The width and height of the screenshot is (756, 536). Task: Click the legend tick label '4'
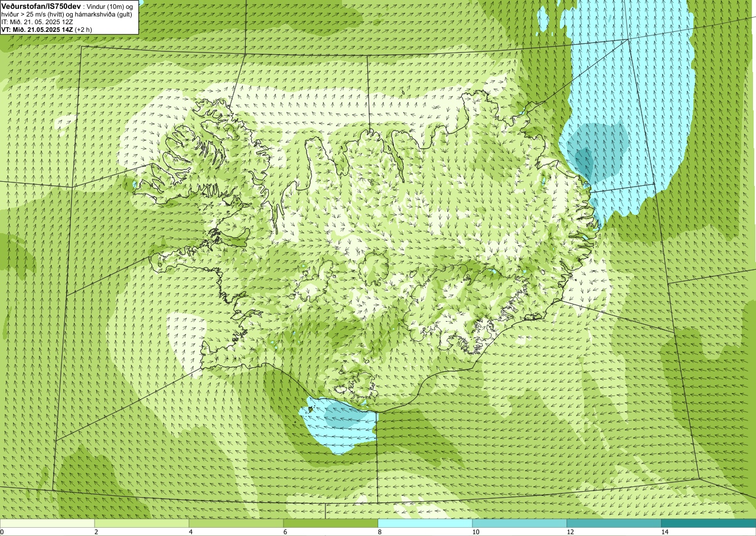coord(191,532)
